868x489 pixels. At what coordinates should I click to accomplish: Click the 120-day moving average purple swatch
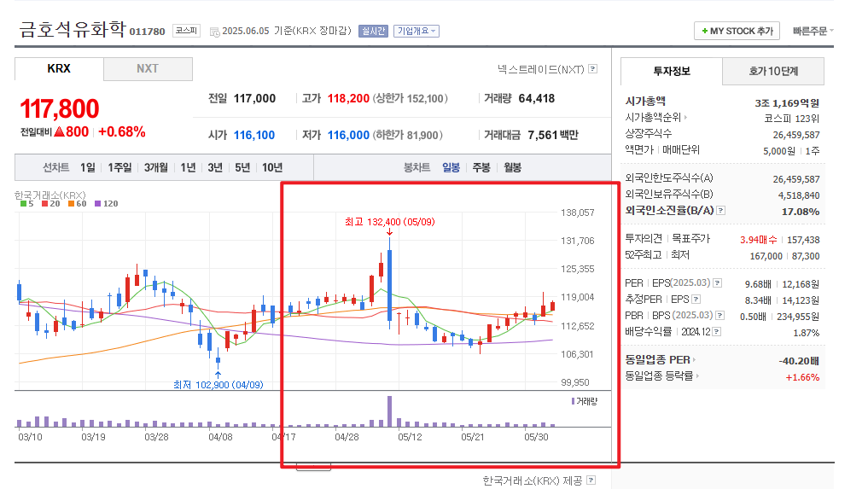(x=98, y=204)
